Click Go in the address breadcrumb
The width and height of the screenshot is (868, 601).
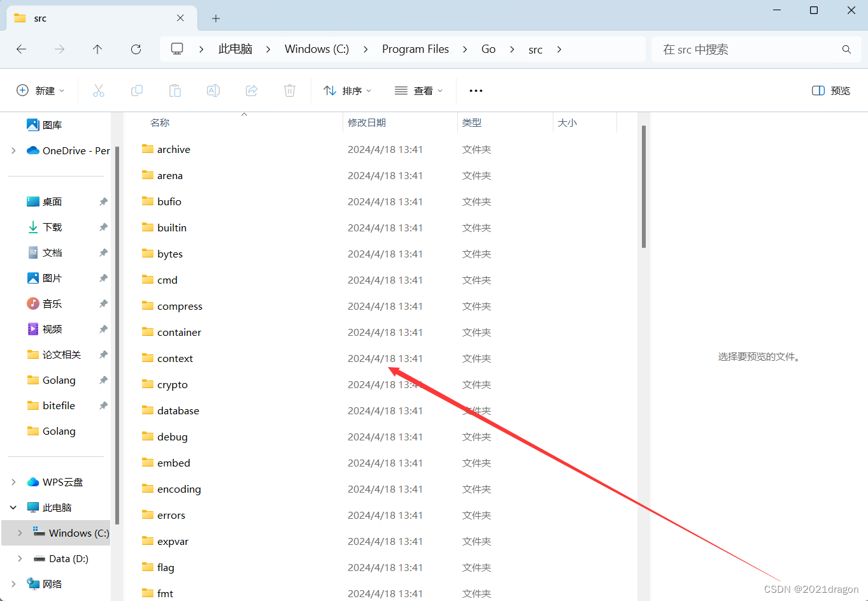(488, 49)
